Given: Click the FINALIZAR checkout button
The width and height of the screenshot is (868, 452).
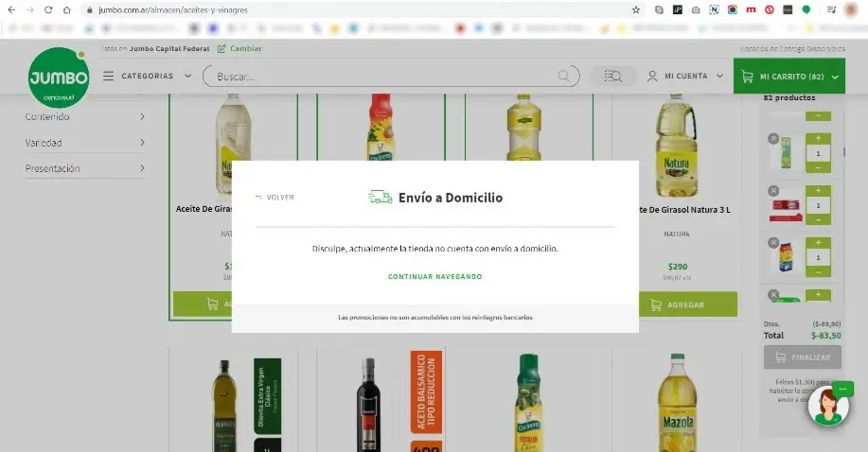Looking at the screenshot, I should [x=803, y=357].
